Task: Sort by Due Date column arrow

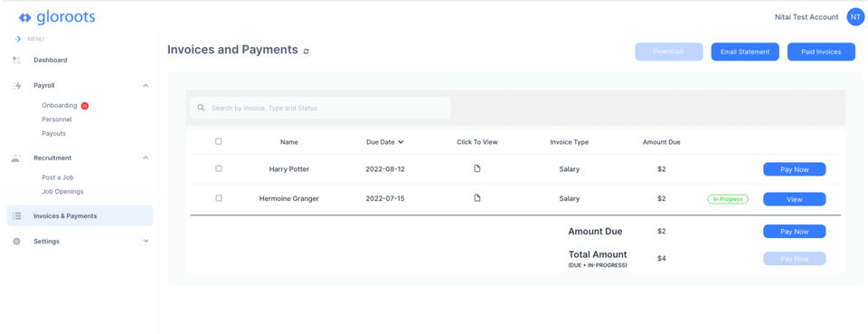Action: 401,142
